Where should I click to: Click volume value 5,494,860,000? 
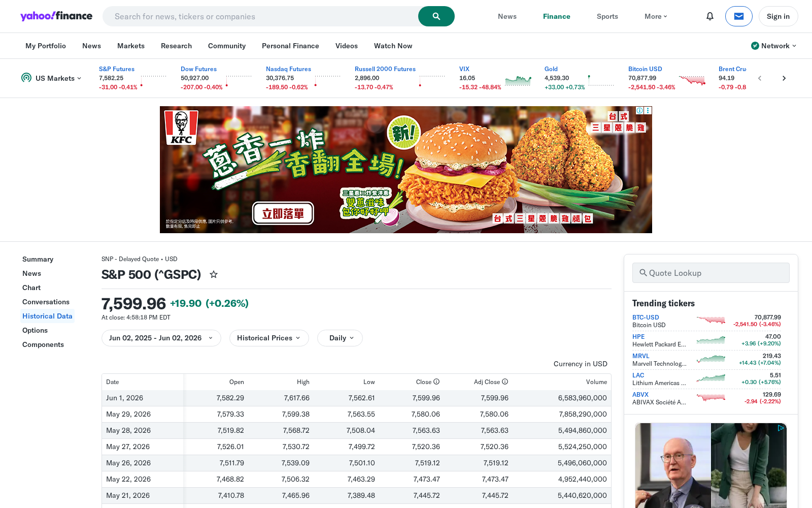[x=583, y=431]
